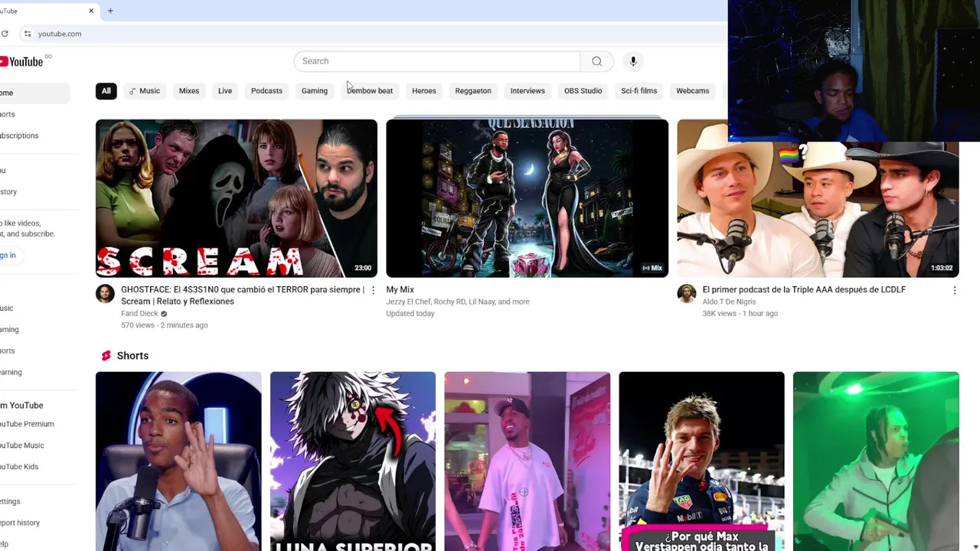Open the SCREAM video thumbnail

(237, 198)
